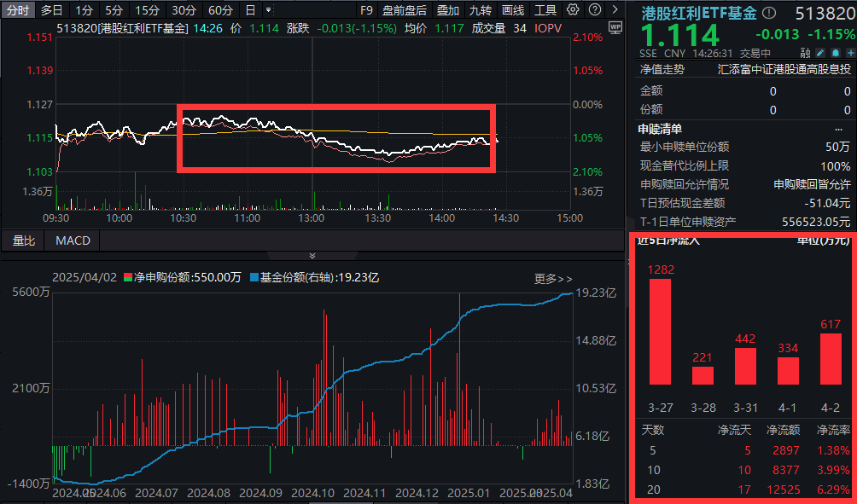
Task: Collapse the chart panel divider chevron
Action: (x=312, y=254)
